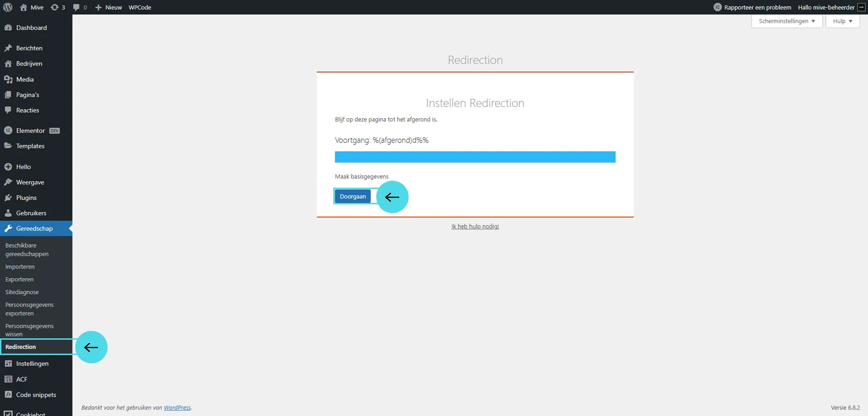Click the WordPress logo icon
Image resolution: width=868 pixels, height=416 pixels.
[x=8, y=7]
